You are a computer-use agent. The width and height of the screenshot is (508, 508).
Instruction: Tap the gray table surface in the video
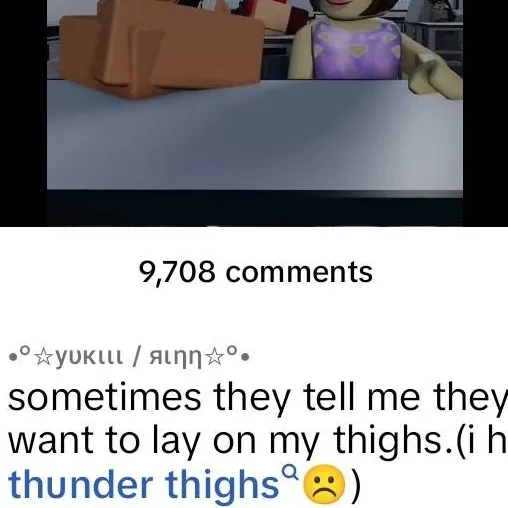255,137
